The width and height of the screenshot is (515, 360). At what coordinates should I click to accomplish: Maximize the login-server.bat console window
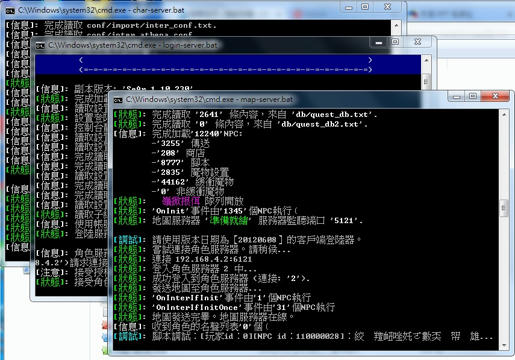pos(395,42)
